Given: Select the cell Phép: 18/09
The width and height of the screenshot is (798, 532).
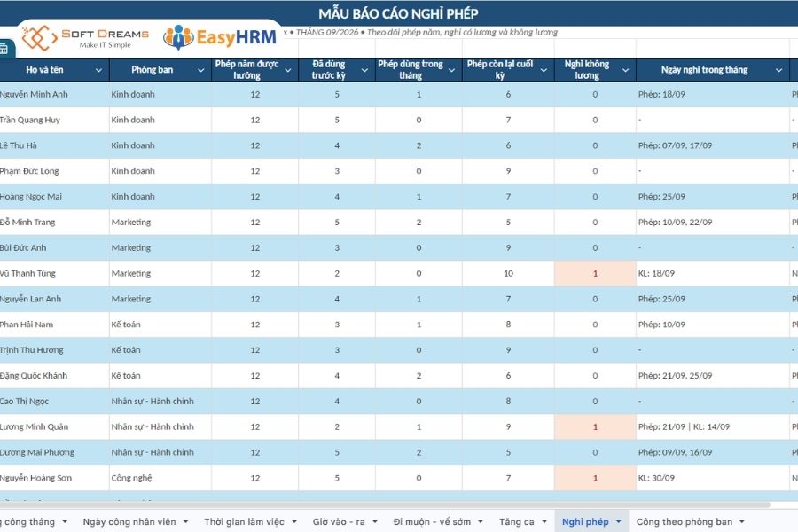Looking at the screenshot, I should (713, 95).
